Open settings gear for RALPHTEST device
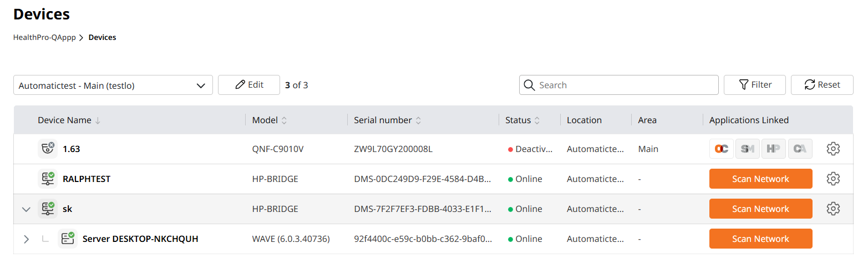 point(833,179)
